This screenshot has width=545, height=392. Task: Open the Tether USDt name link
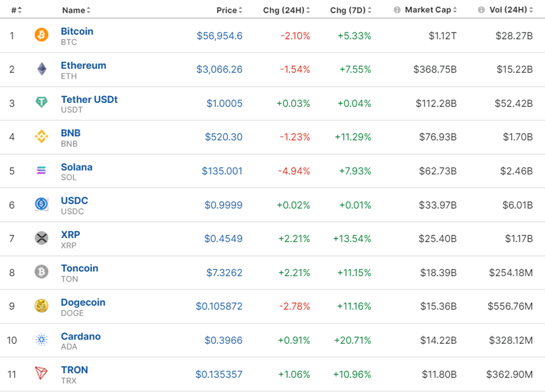click(89, 99)
